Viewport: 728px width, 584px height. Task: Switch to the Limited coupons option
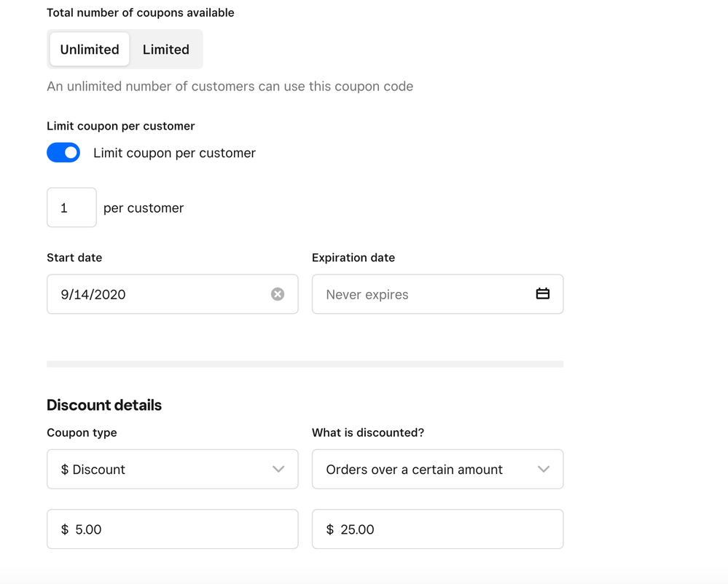tap(165, 50)
